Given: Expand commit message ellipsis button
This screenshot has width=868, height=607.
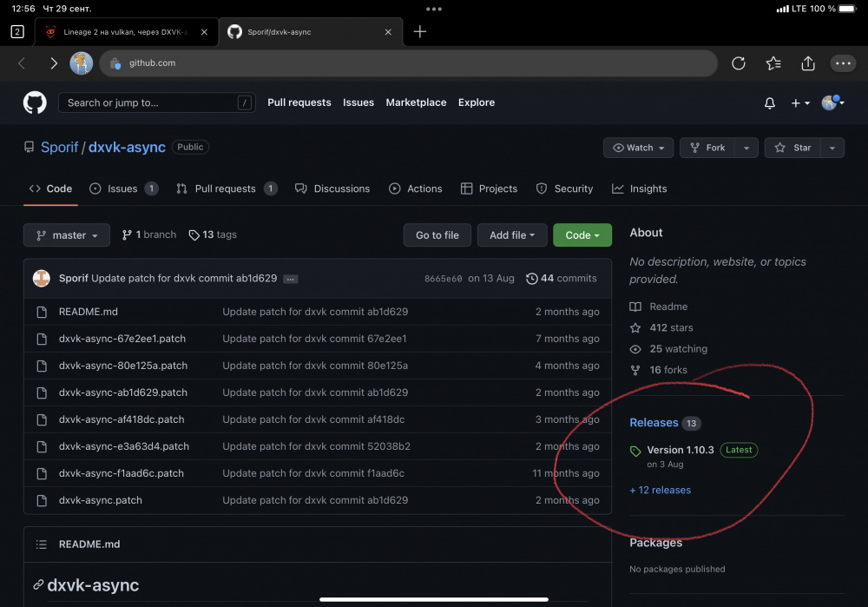Looking at the screenshot, I should (290, 279).
